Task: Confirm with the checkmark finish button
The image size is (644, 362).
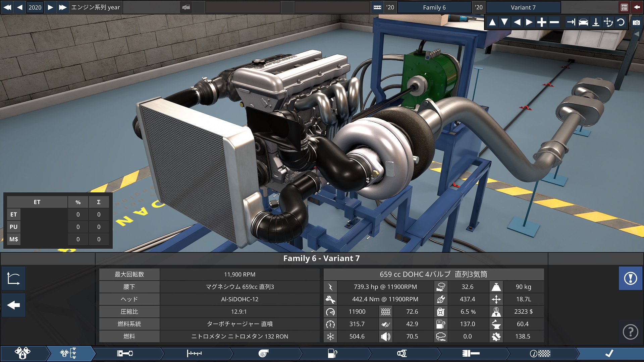Action: pos(609,353)
